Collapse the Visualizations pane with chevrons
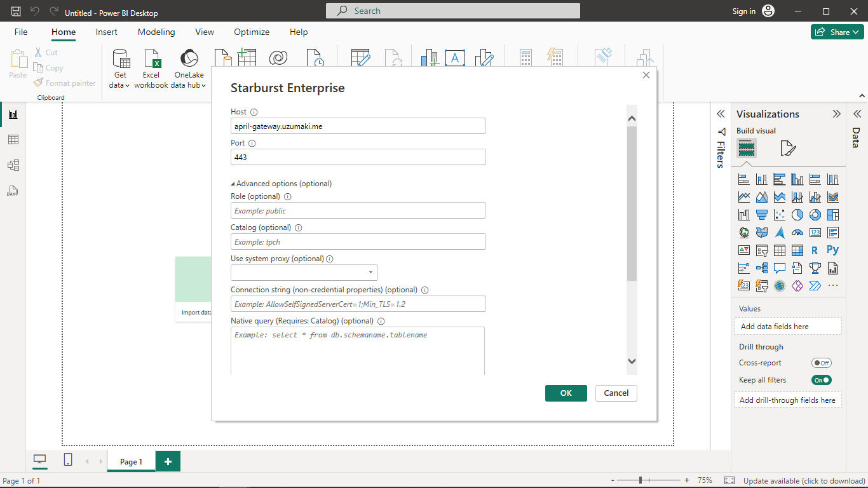The image size is (868, 488). pos(836,114)
